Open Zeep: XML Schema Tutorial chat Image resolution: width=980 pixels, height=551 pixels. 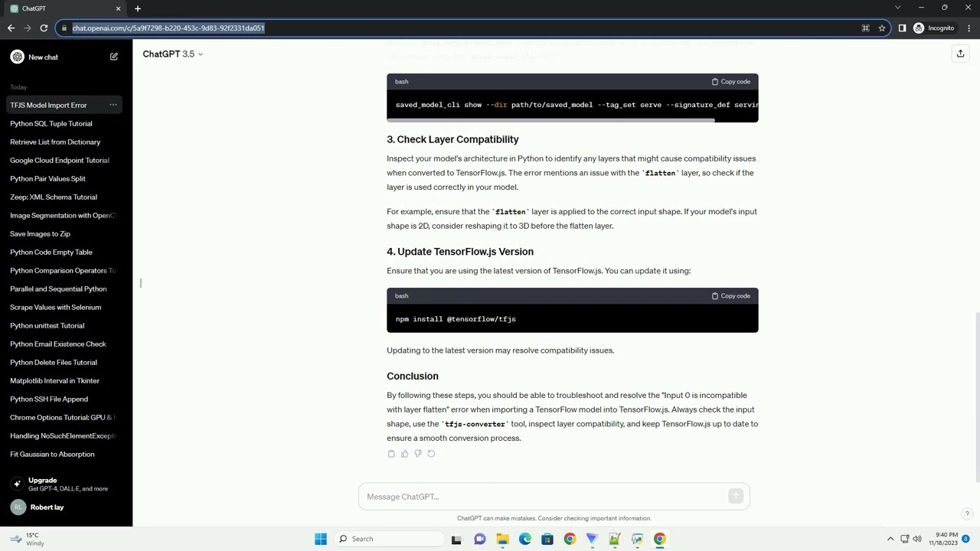pos(66,197)
